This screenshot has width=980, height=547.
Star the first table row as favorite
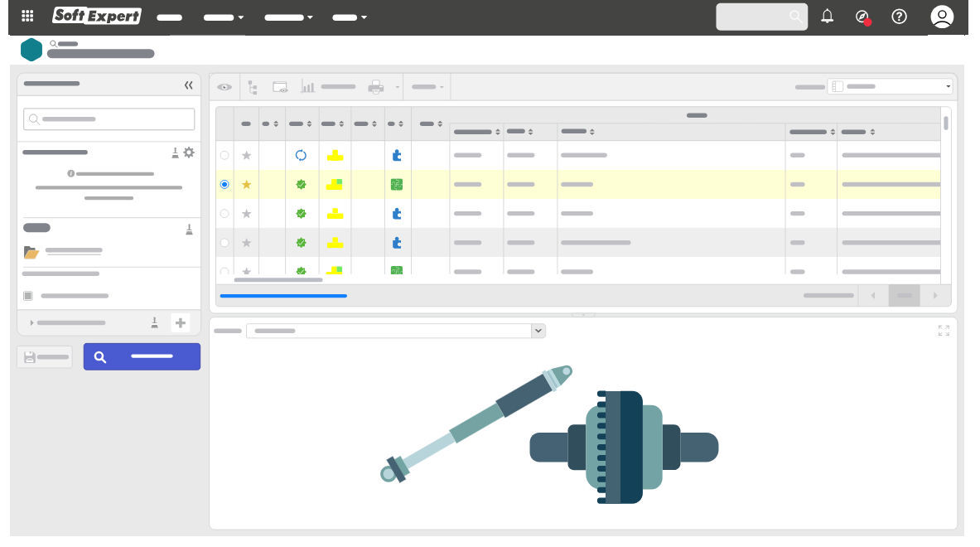246,154
